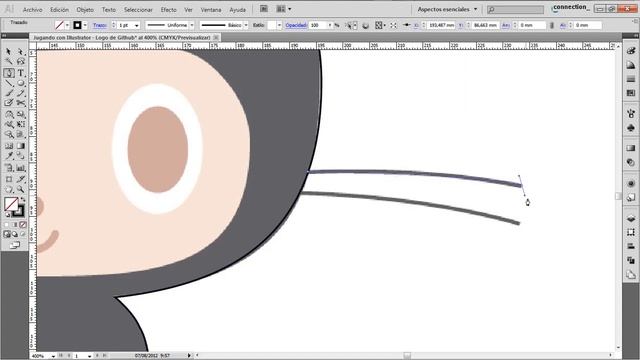Open the Aspectos esenciales workspace switcher
This screenshot has height=360, width=640.
447,9
